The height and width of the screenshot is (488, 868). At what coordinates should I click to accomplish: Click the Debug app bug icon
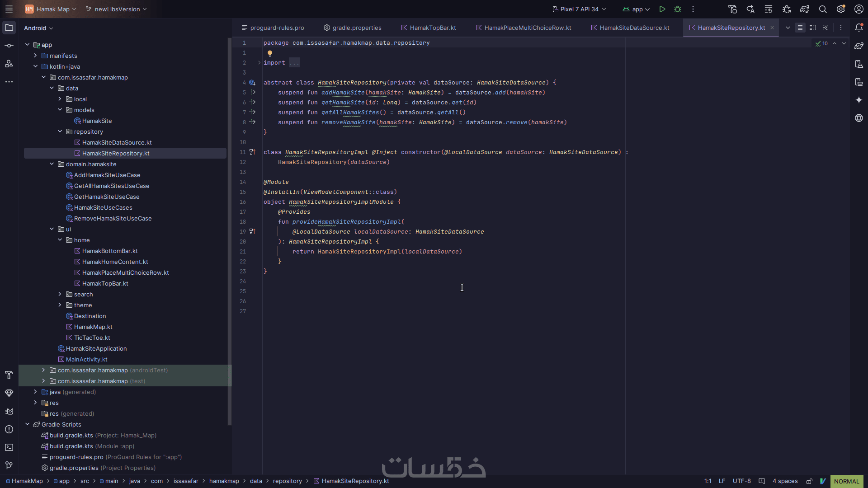(x=677, y=9)
